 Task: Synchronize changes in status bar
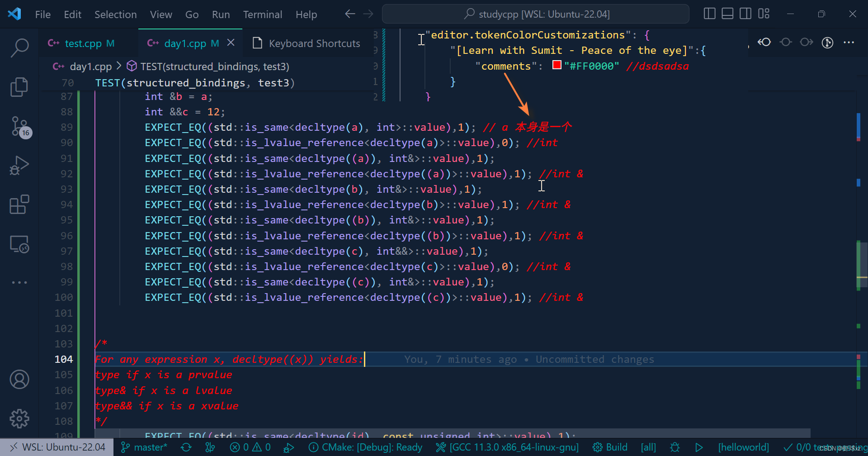pos(186,447)
